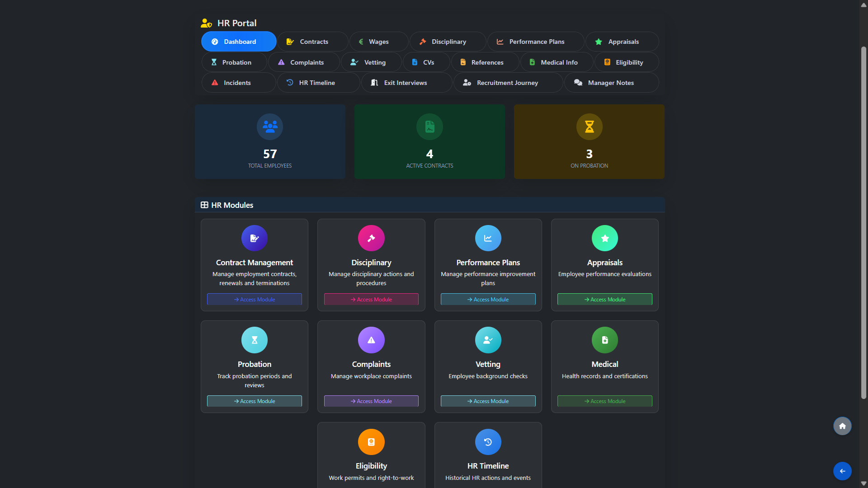Click the 4 Active Contracts card
868x488 pixels.
click(429, 141)
